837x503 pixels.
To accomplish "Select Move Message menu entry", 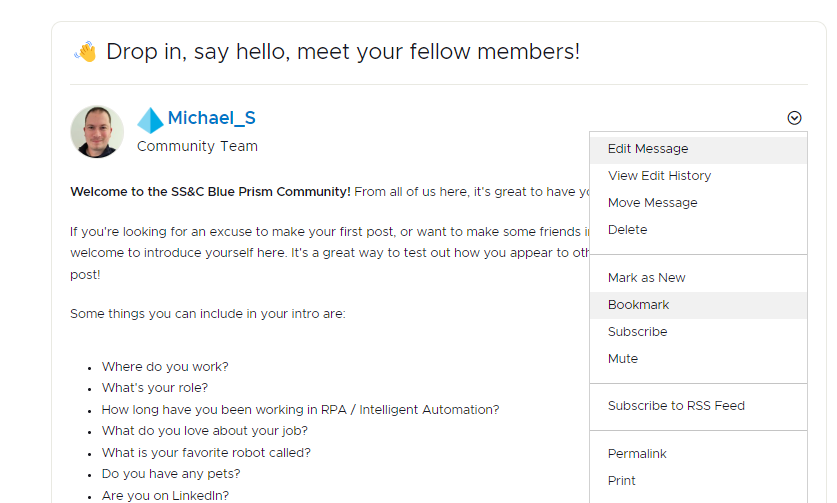I will pyautogui.click(x=652, y=203).
